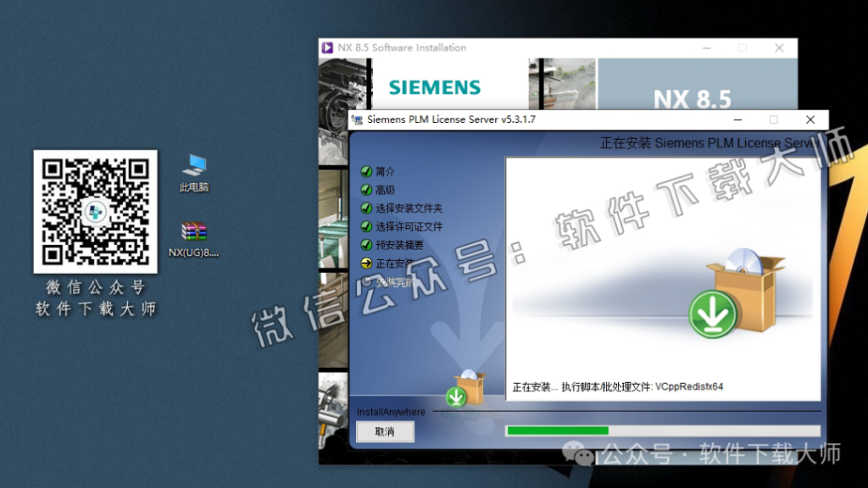
Task: Click the checkmark beside 预安装摘要
Action: pos(364,245)
